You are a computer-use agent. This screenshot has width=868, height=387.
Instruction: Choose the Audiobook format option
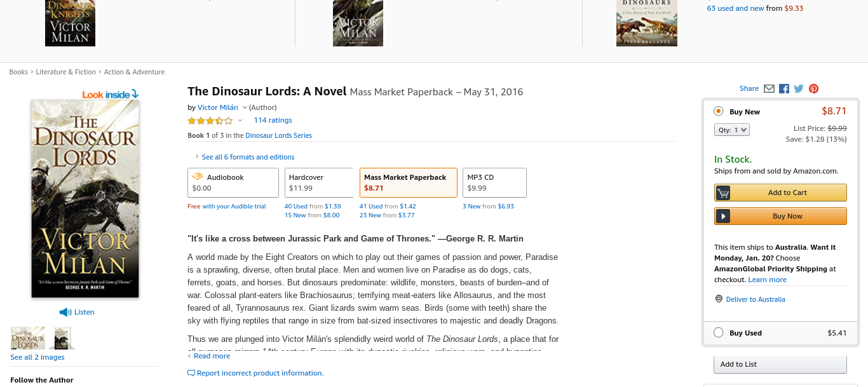(x=233, y=182)
